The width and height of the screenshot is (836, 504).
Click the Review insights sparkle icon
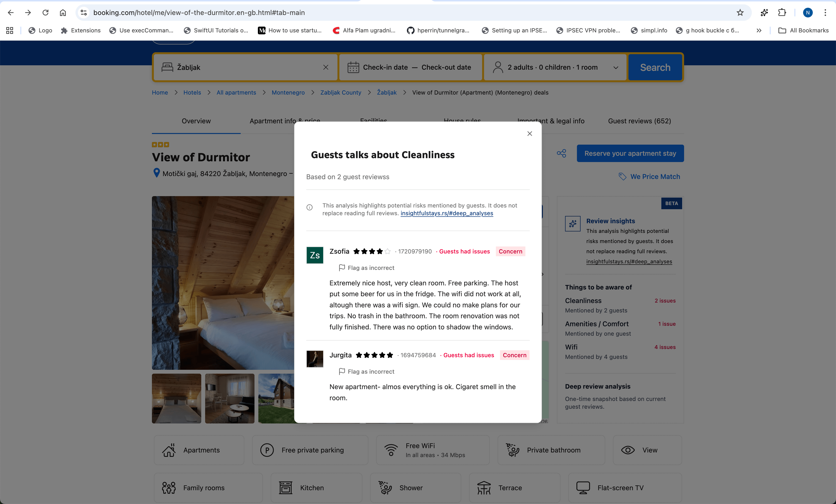tap(572, 224)
